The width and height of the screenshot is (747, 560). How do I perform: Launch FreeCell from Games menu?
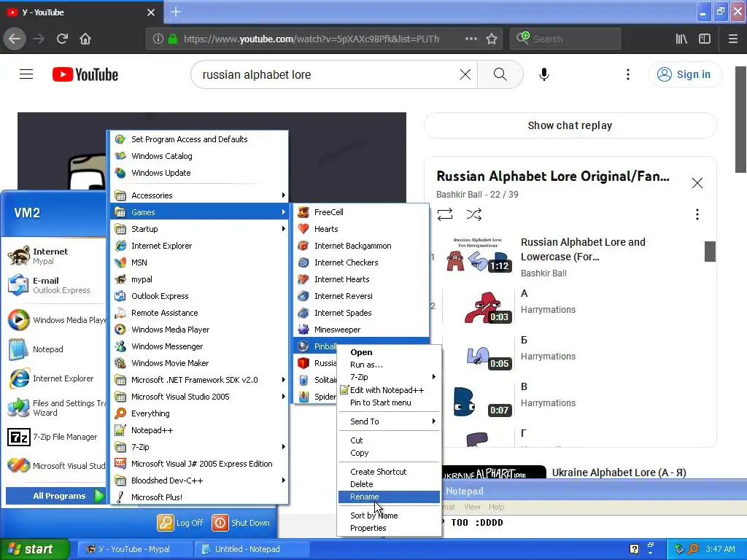361,212
